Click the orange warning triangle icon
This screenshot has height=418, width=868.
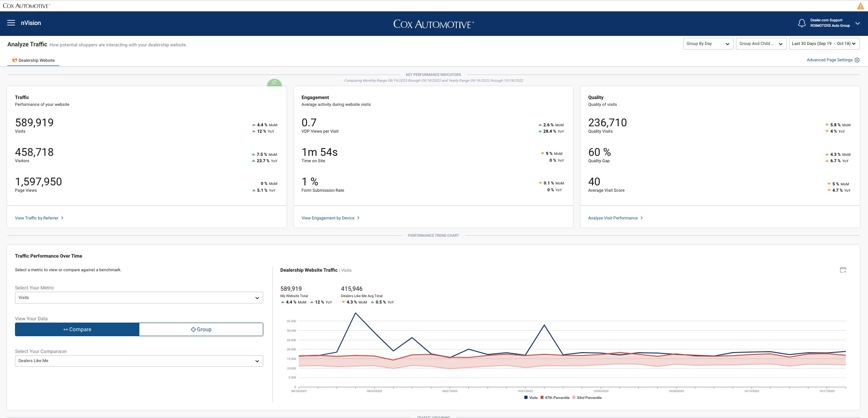(860, 6)
